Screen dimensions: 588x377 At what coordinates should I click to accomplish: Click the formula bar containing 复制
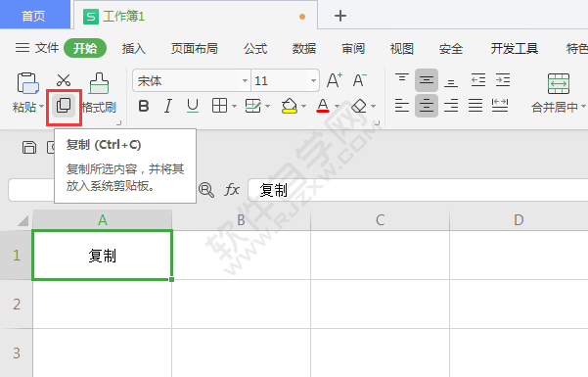[x=418, y=190]
